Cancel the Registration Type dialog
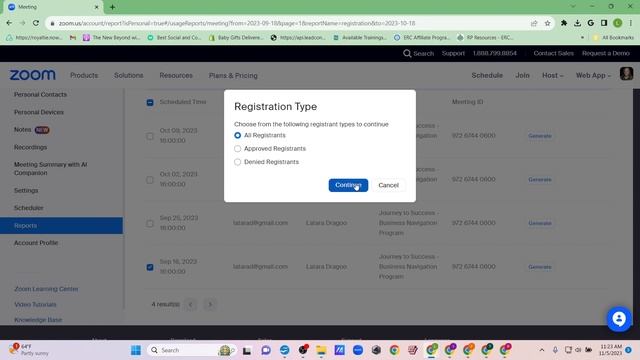Viewport: 640px width, 360px height. pyautogui.click(x=388, y=185)
